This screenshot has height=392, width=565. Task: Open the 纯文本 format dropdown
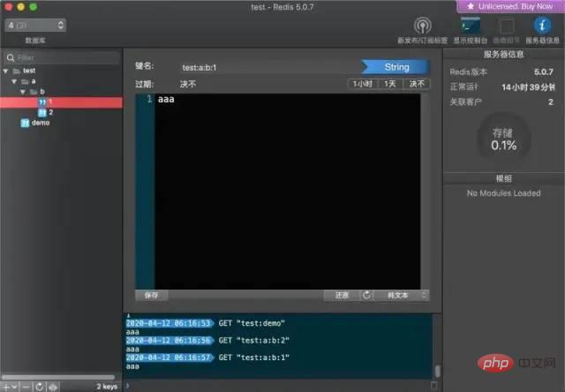coord(402,295)
